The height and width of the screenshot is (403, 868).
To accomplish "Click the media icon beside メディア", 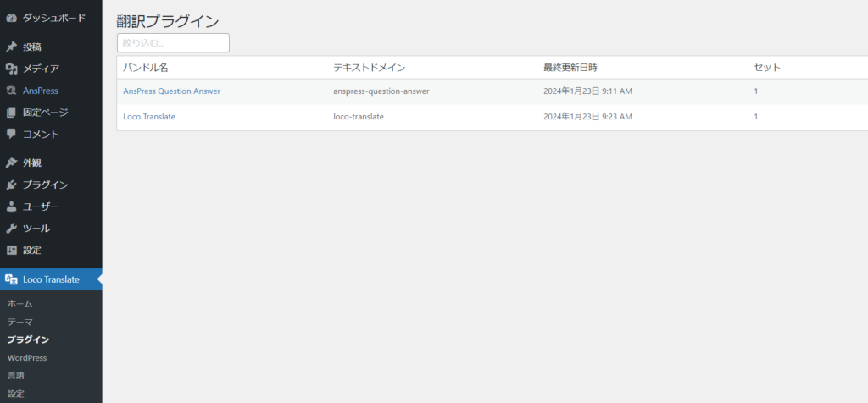I will click(11, 69).
